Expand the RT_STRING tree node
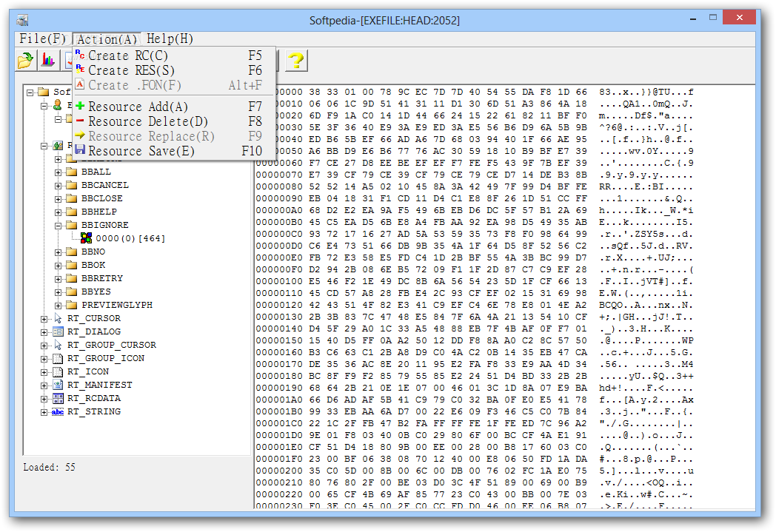The image size is (776, 532). (44, 412)
